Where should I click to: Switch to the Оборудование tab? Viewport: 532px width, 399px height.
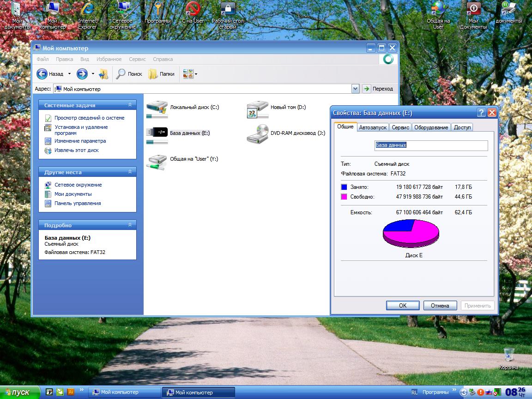click(431, 127)
